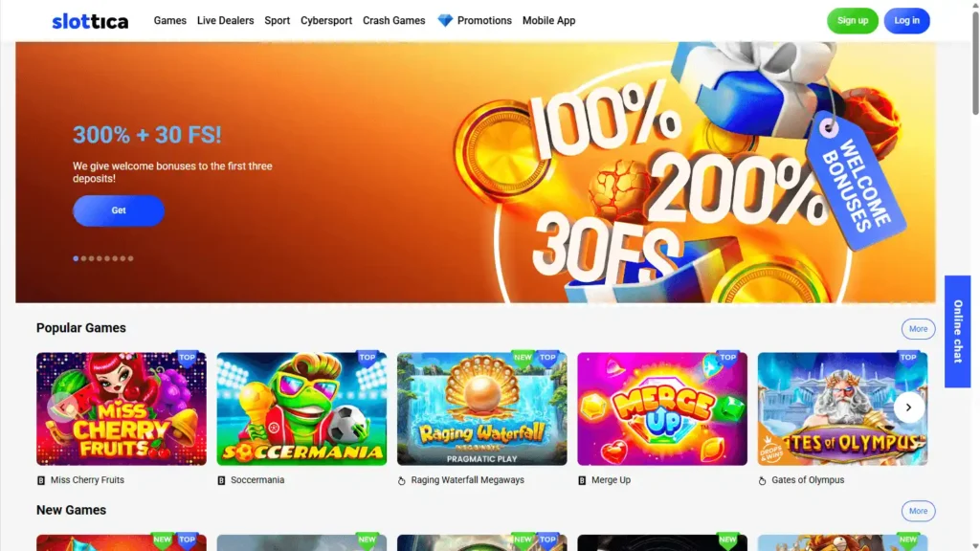Open the Live Dealers menu
Screen dimensions: 980x551
(226, 21)
